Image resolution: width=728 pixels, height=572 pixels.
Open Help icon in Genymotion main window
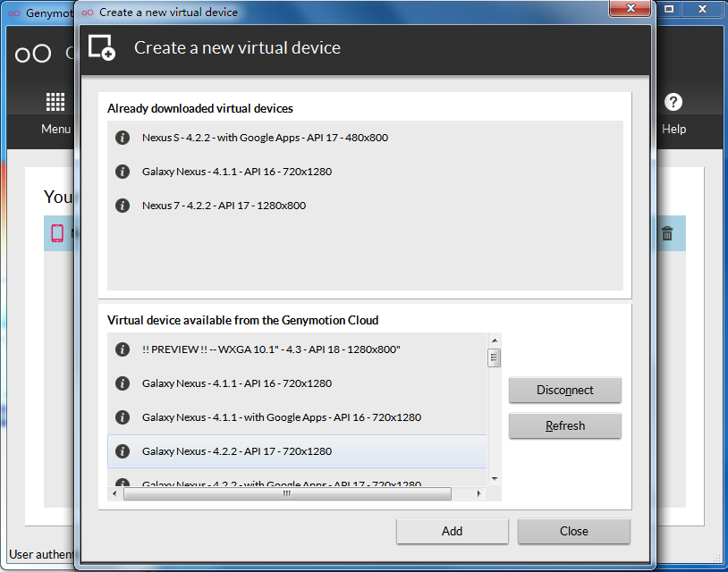point(673,102)
